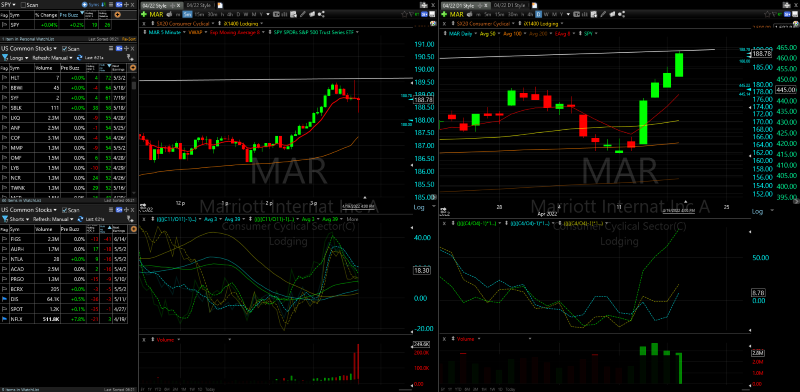Image resolution: width=800 pixels, height=392 pixels.
Task: Select the NFLX row in Shorts watchlist
Action: [x=69, y=319]
